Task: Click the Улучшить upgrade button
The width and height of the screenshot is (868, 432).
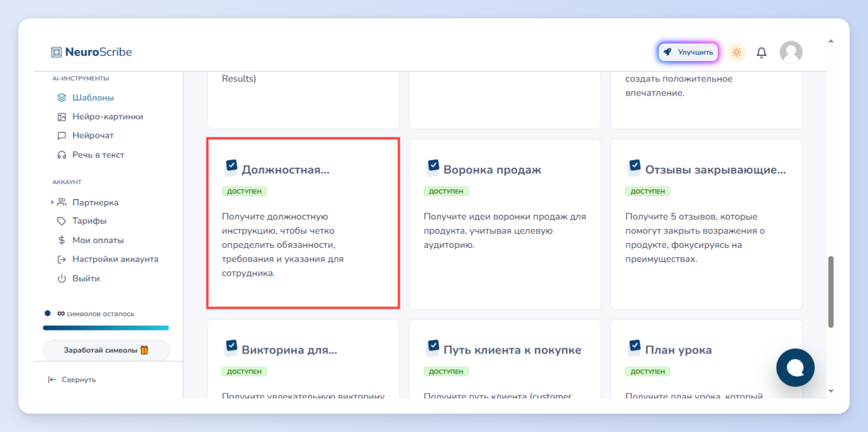Action: tap(688, 52)
